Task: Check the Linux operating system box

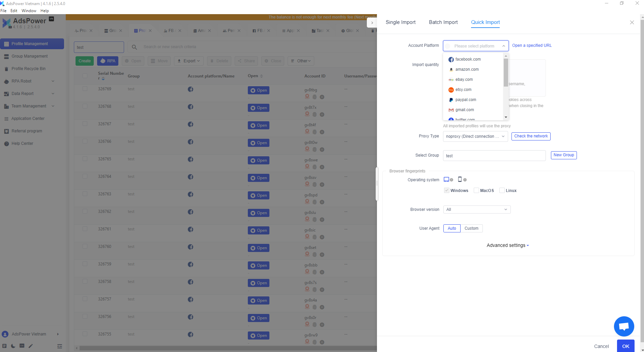Action: coord(502,191)
